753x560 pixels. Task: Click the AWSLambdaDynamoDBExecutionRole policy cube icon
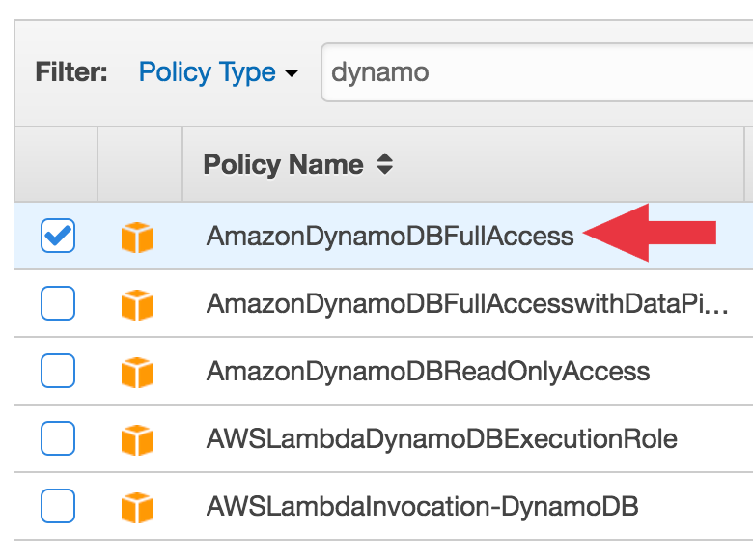coord(137,440)
